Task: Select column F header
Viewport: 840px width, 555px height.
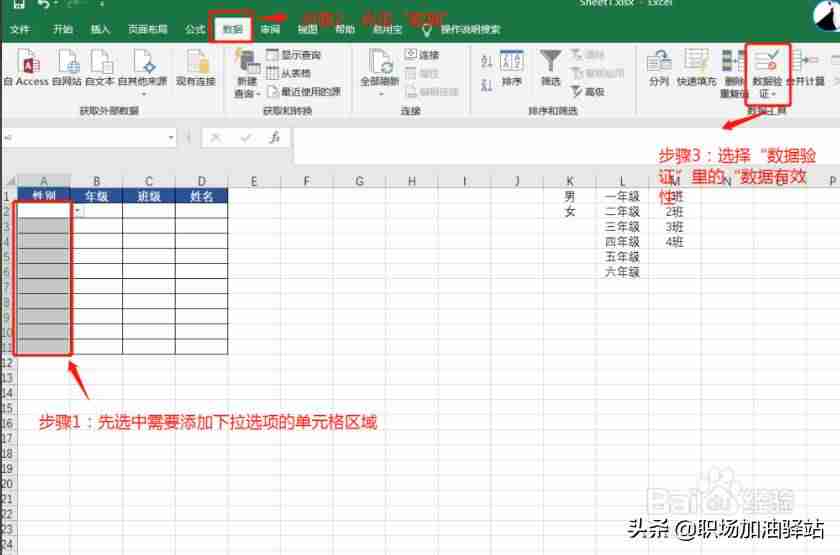Action: pyautogui.click(x=307, y=181)
